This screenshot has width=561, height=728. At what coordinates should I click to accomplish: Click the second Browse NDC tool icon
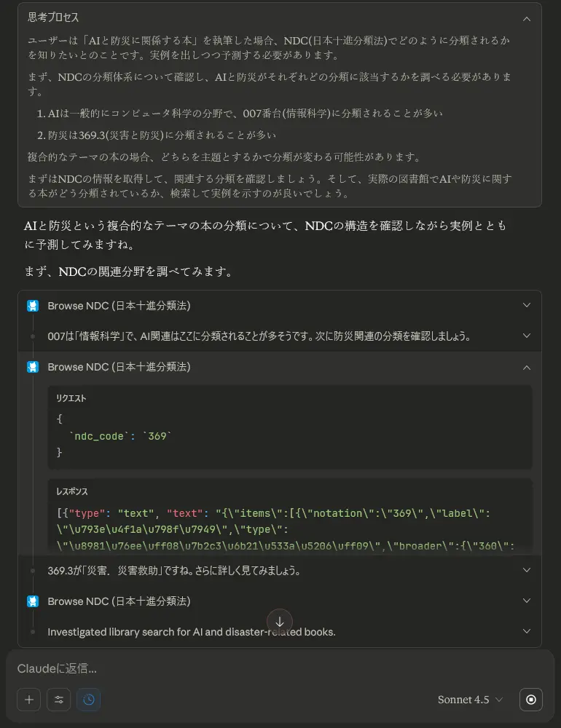point(33,366)
